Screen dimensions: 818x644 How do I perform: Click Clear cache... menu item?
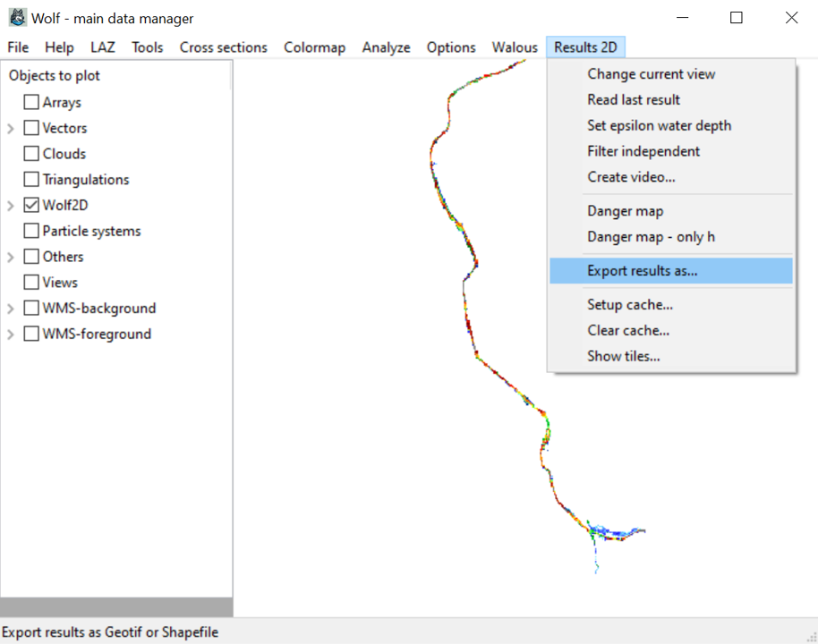coord(628,330)
